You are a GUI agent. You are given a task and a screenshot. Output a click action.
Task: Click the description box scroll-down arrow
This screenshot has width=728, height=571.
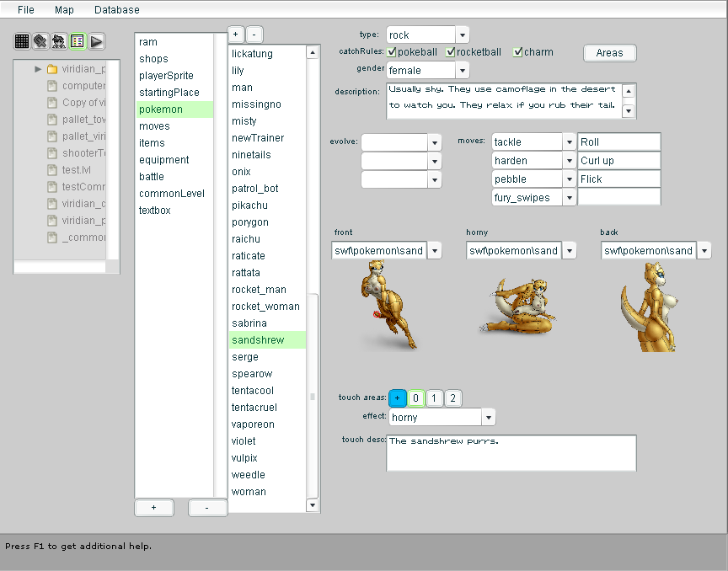click(x=629, y=110)
